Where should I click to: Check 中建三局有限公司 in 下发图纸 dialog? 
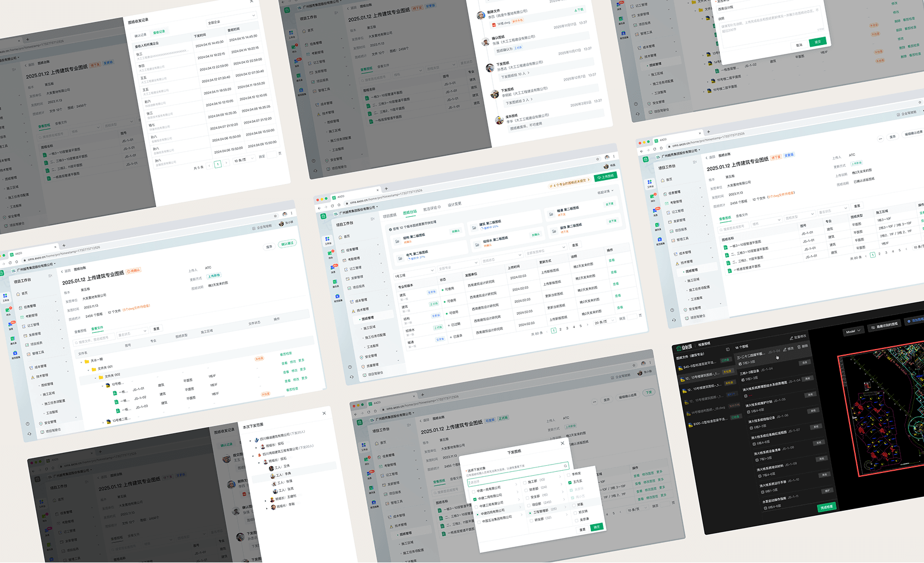click(476, 507)
